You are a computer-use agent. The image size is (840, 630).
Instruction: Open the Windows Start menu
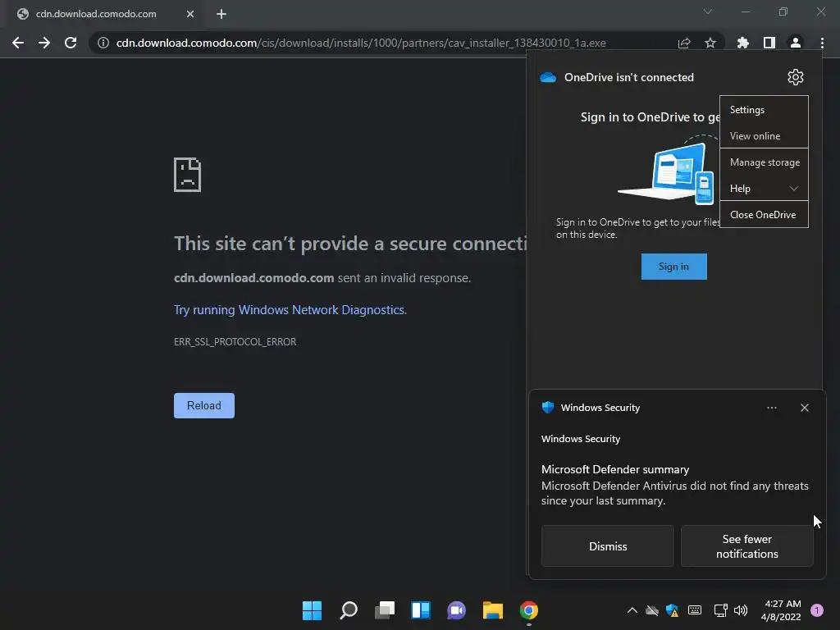312,610
